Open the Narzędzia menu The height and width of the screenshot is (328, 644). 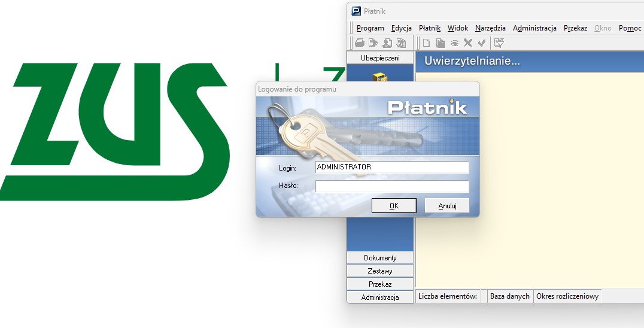coord(490,28)
